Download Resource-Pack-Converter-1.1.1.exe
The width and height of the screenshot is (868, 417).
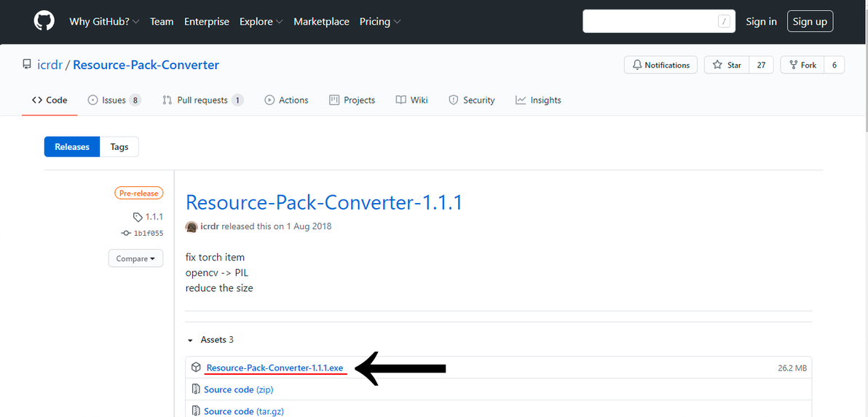coord(275,368)
